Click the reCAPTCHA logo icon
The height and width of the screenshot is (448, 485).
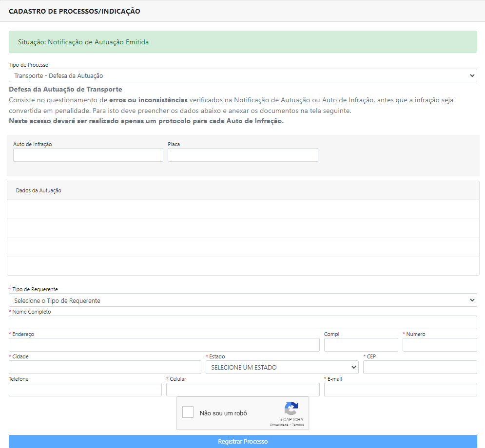291,408
